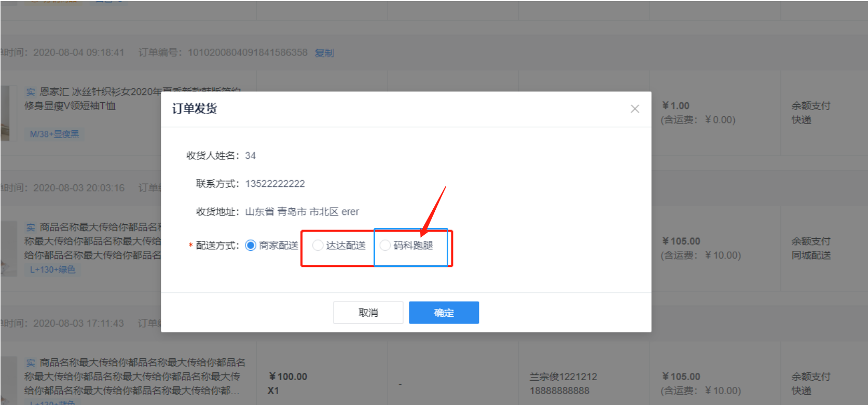Click the ¥1.00 order amount
Viewport: 868px width, 405px height.
(676, 106)
